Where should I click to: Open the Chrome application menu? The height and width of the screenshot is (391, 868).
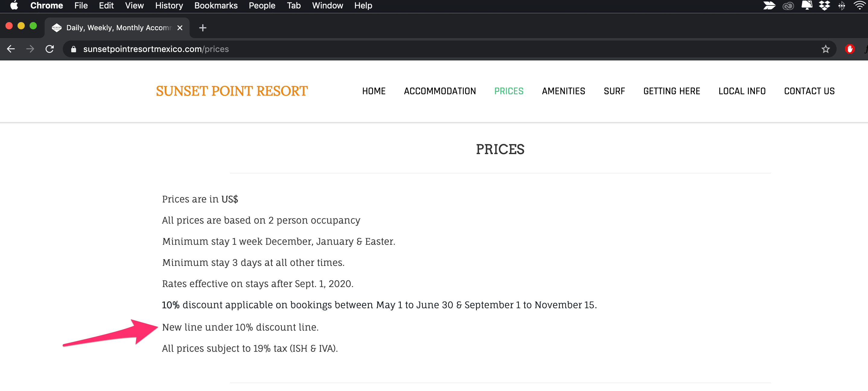tap(46, 5)
